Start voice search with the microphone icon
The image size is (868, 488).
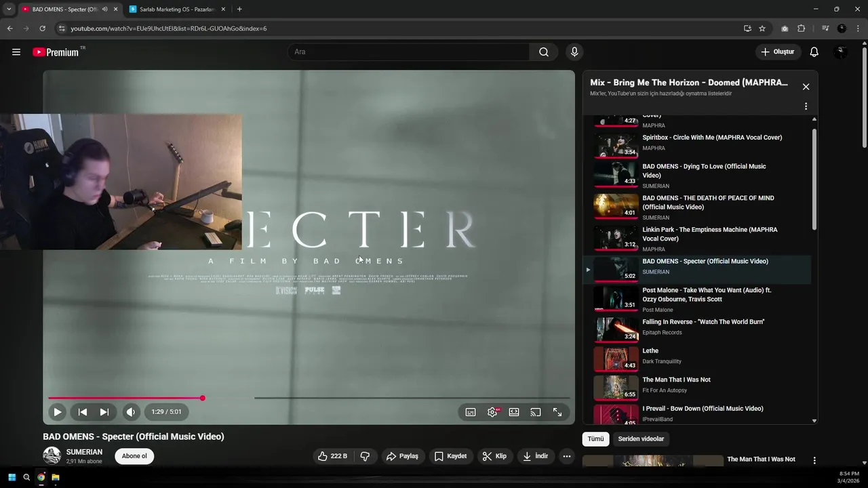pyautogui.click(x=574, y=52)
